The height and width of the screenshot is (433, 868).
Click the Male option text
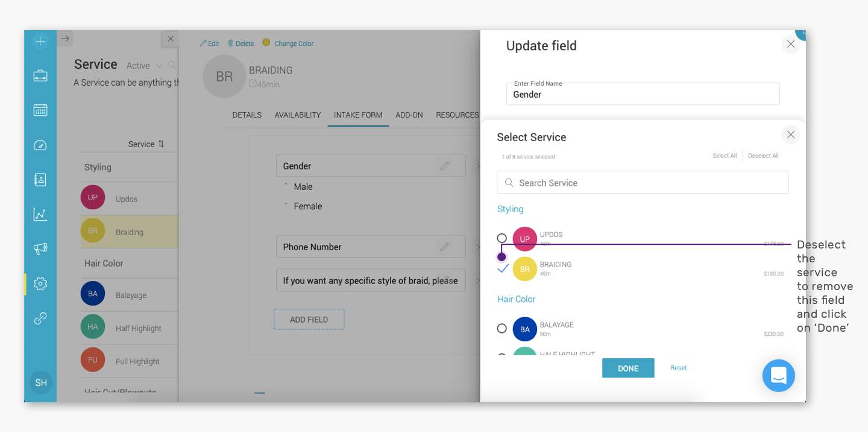[303, 187]
